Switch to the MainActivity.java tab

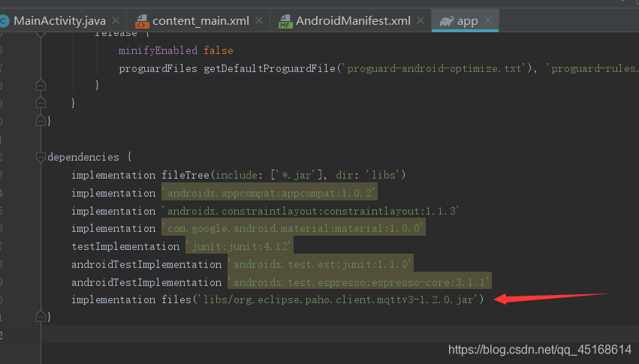[x=59, y=21]
